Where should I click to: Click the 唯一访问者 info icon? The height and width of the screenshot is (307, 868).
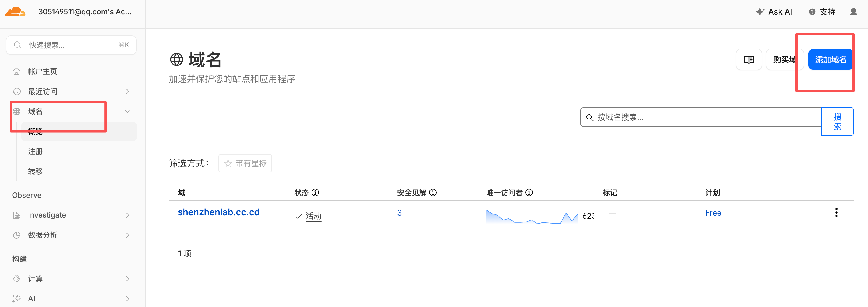529,192
